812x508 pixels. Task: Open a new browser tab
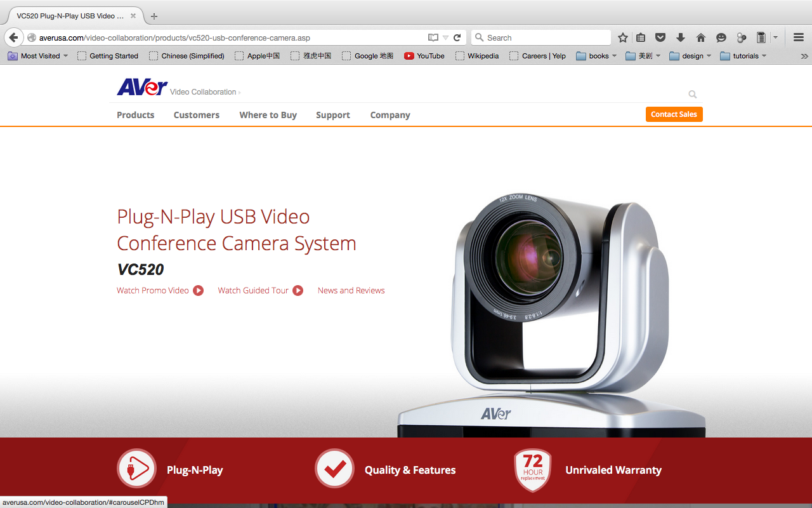point(154,16)
